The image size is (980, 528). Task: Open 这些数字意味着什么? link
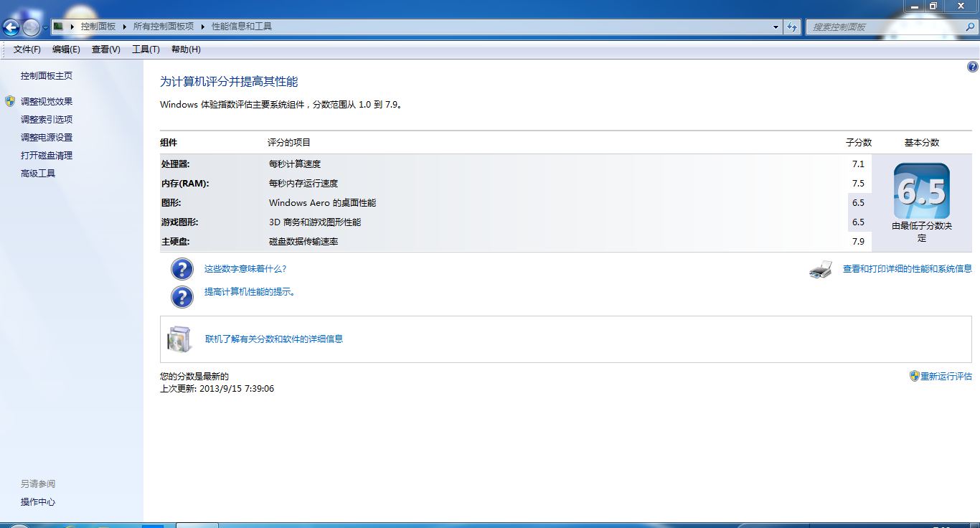(245, 269)
